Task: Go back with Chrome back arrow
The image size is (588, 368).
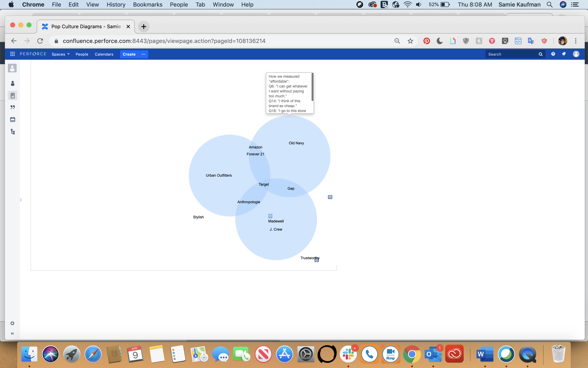Action: [14, 41]
